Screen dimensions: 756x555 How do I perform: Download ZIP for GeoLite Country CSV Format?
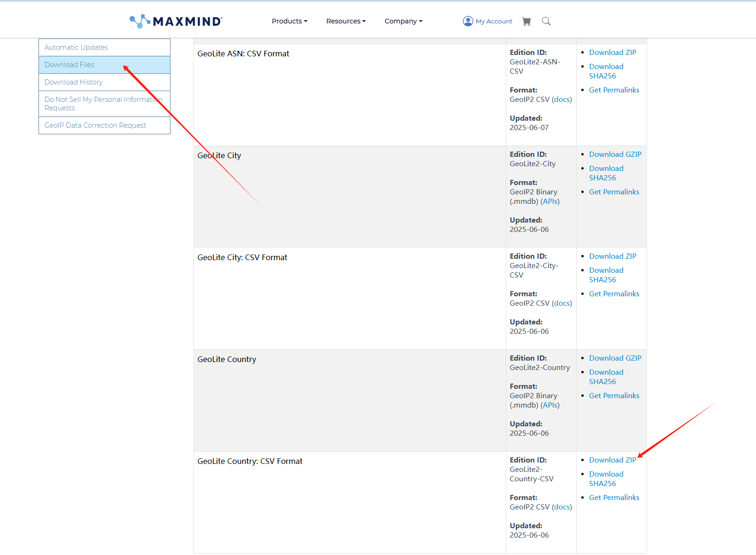613,460
